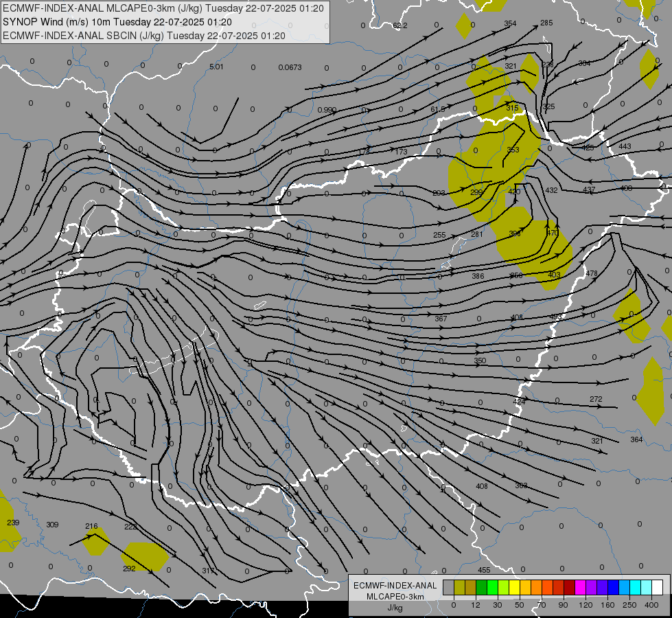Click the map value 62.2
The image size is (672, 618).
coord(400,25)
